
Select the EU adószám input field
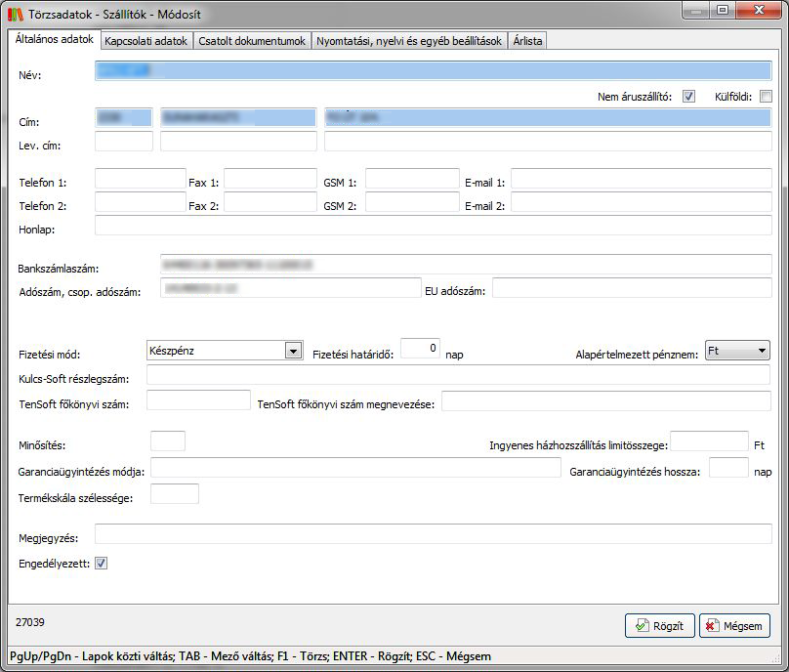pos(631,287)
